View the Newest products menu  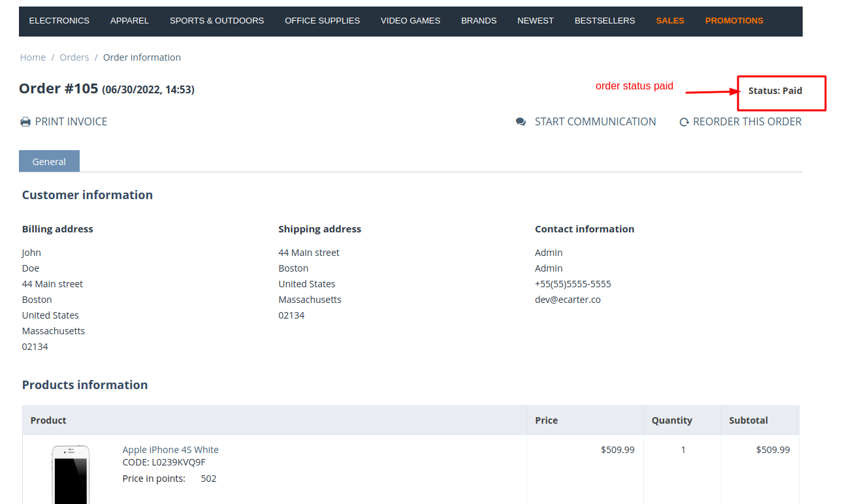click(x=535, y=21)
